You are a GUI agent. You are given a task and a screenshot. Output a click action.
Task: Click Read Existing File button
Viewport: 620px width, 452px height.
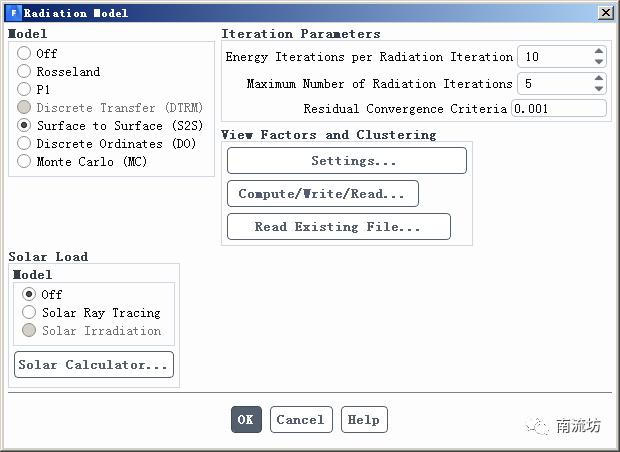tap(338, 227)
